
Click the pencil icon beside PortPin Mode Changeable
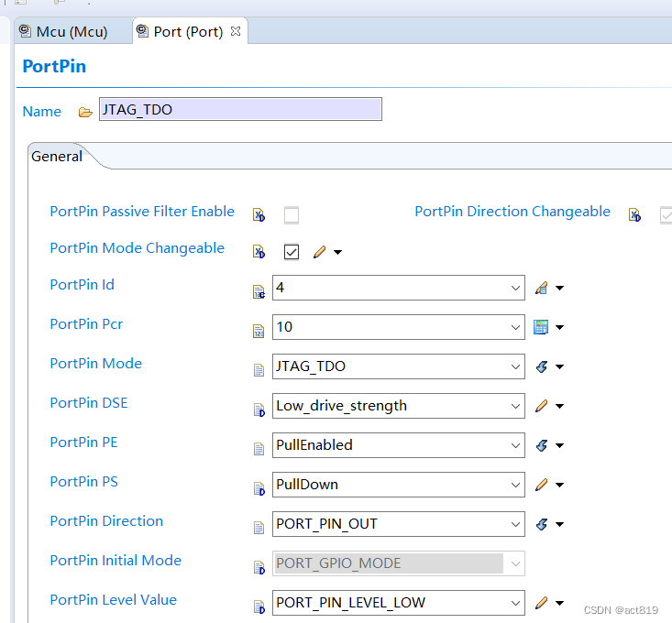click(319, 252)
